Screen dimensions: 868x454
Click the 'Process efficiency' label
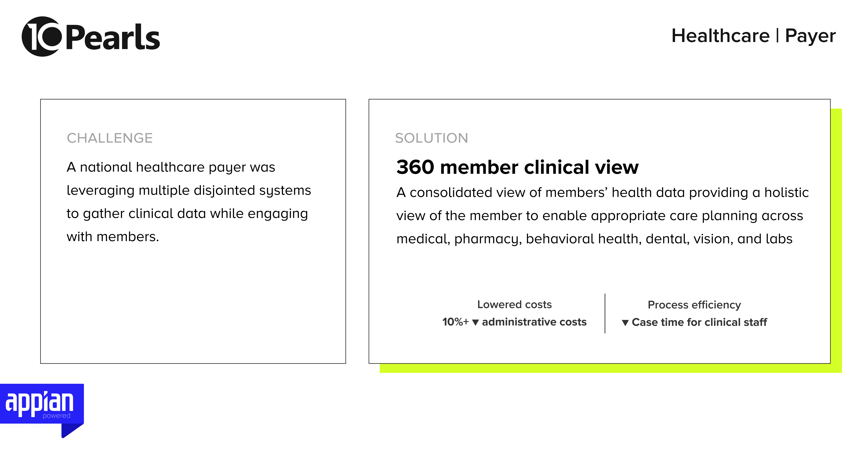694,305
